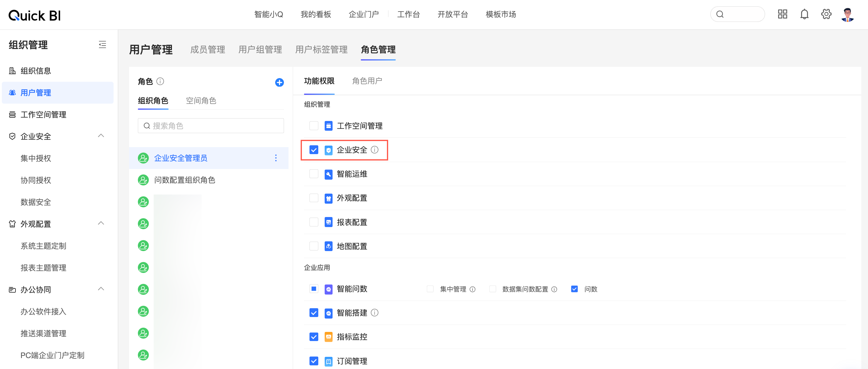
Task: Toggle the 智能问数 checkbox
Action: (x=314, y=289)
